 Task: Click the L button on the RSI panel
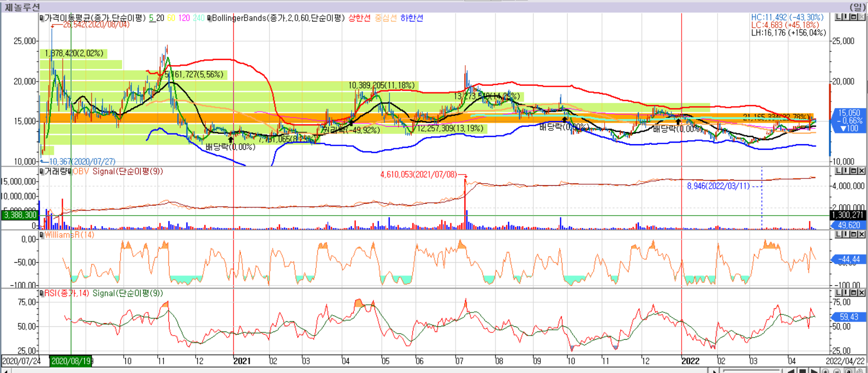pyautogui.click(x=838, y=293)
